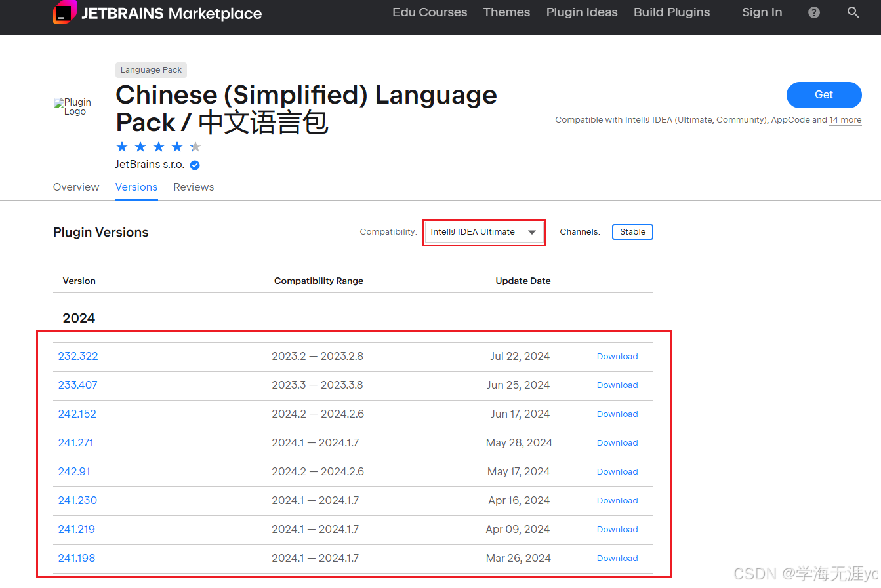Open version 233.407 link

coord(77,385)
